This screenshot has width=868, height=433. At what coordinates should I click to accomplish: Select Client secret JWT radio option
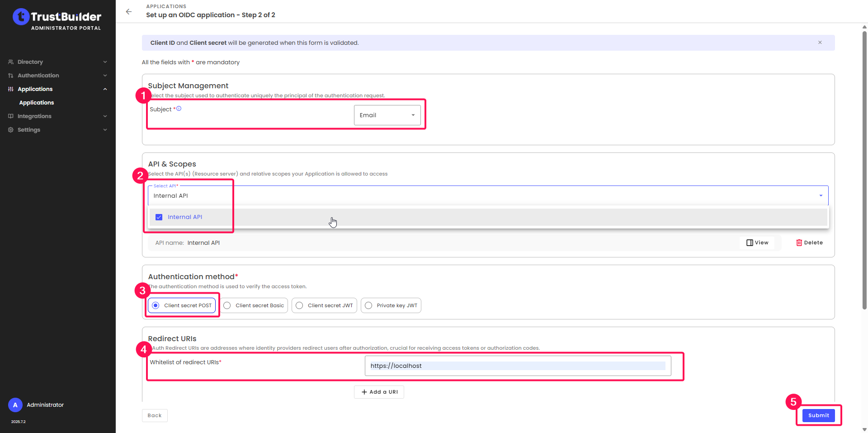click(x=300, y=305)
